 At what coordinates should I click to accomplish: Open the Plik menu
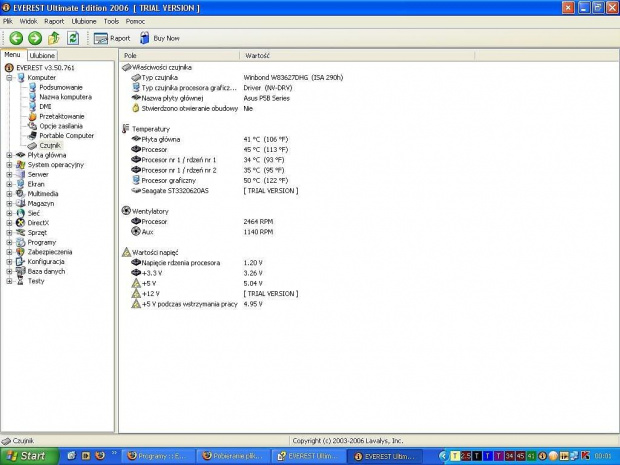[x=8, y=21]
